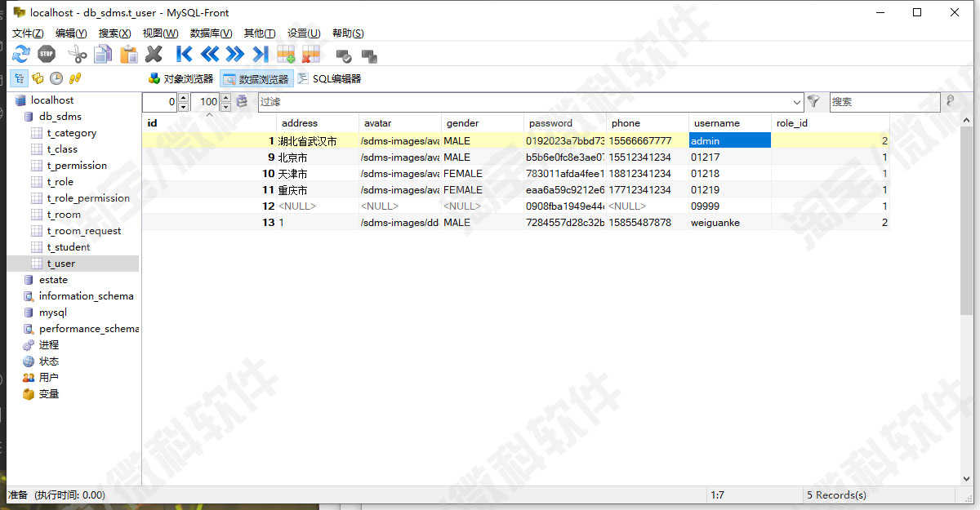Viewport: 980px width, 510px height.
Task: Select the estate database
Action: (x=53, y=279)
